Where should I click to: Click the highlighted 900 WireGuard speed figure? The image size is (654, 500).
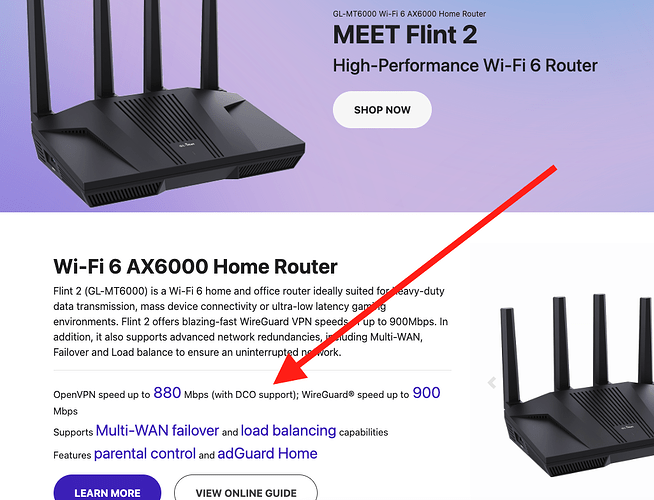coord(426,393)
